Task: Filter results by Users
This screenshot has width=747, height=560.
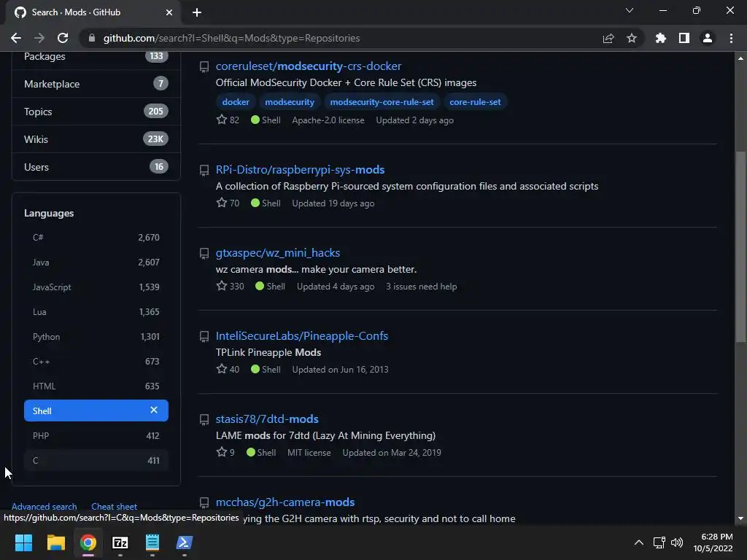Action: pos(96,167)
